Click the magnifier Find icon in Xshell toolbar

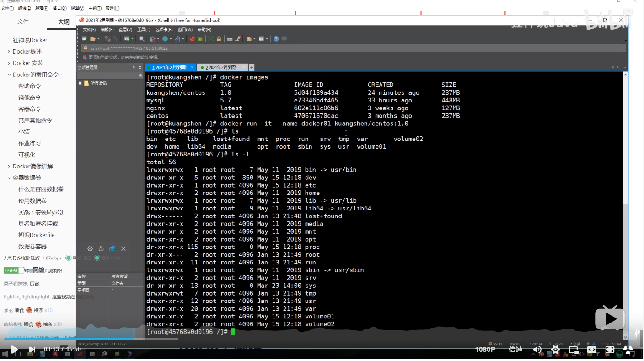click(x=142, y=39)
